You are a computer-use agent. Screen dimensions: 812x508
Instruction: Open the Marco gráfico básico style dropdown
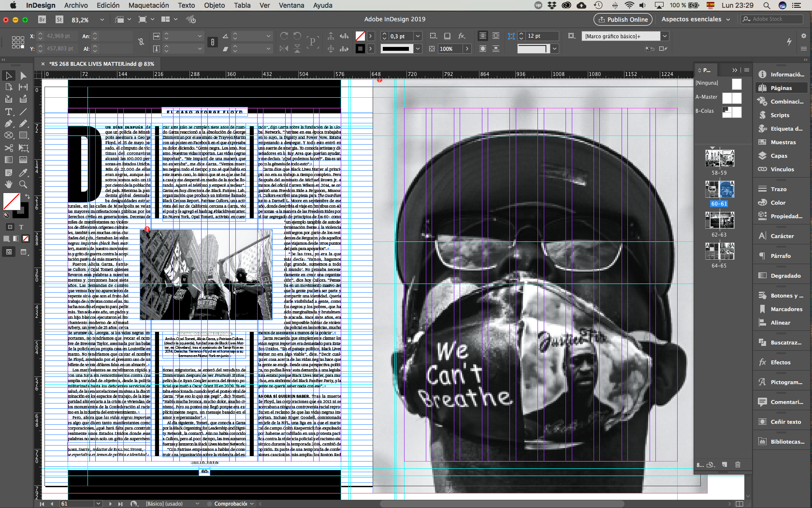(665, 36)
